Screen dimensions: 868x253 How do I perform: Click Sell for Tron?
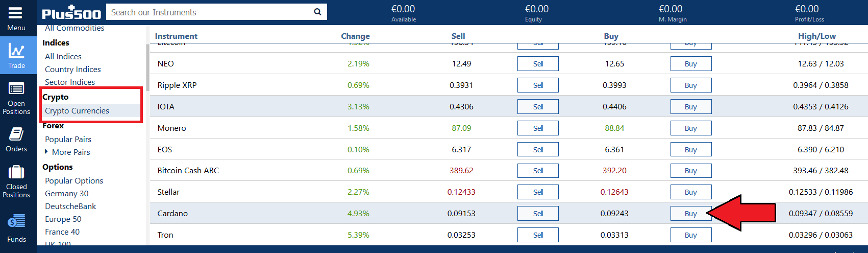click(538, 235)
